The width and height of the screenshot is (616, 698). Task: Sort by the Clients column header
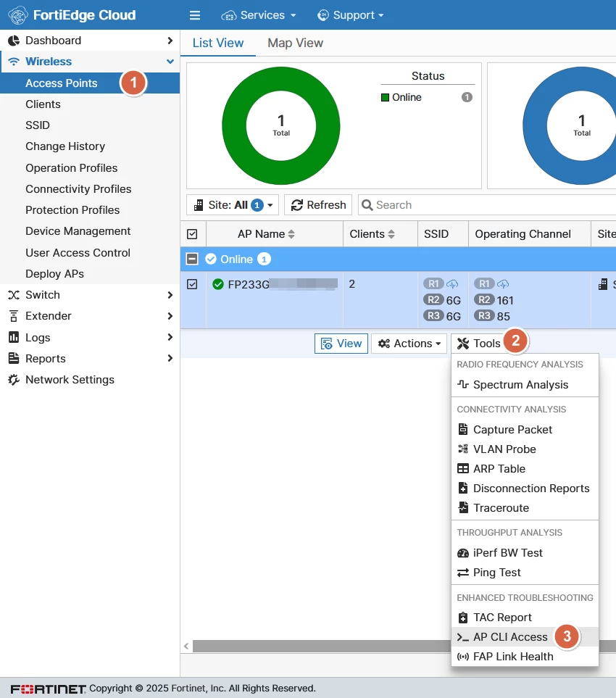click(372, 234)
